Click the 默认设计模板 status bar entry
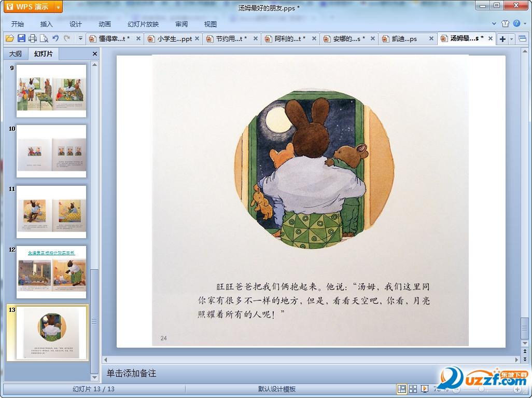This screenshot has height=398, width=532. pyautogui.click(x=277, y=389)
